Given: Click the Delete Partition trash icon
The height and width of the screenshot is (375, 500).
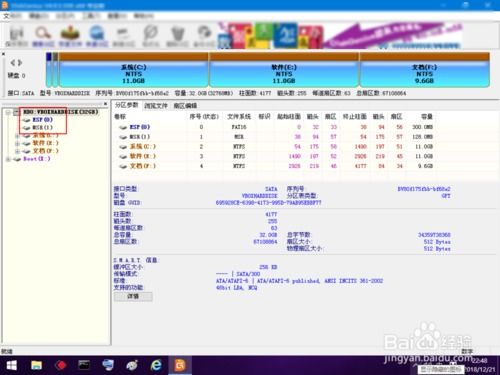Looking at the screenshot, I should [178, 36].
